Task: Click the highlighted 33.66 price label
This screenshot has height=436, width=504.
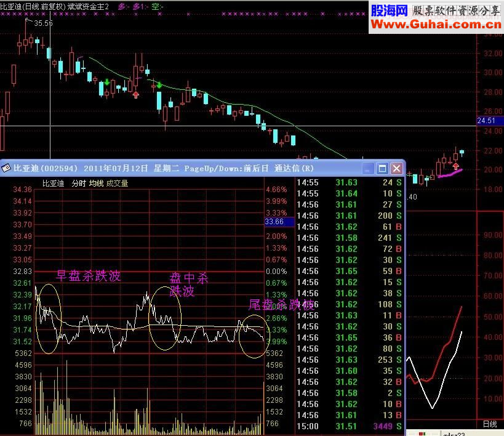Action: [x=279, y=222]
